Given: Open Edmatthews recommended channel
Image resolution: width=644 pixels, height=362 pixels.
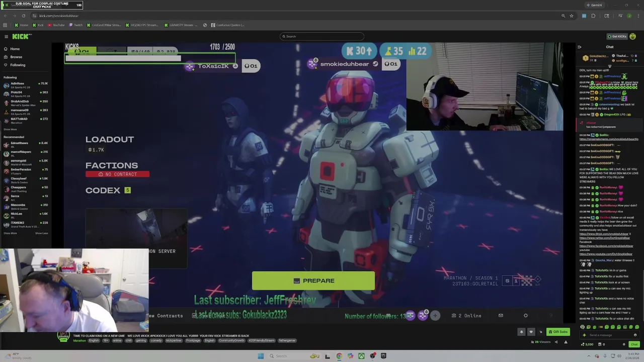Looking at the screenshot, I should (x=25, y=144).
